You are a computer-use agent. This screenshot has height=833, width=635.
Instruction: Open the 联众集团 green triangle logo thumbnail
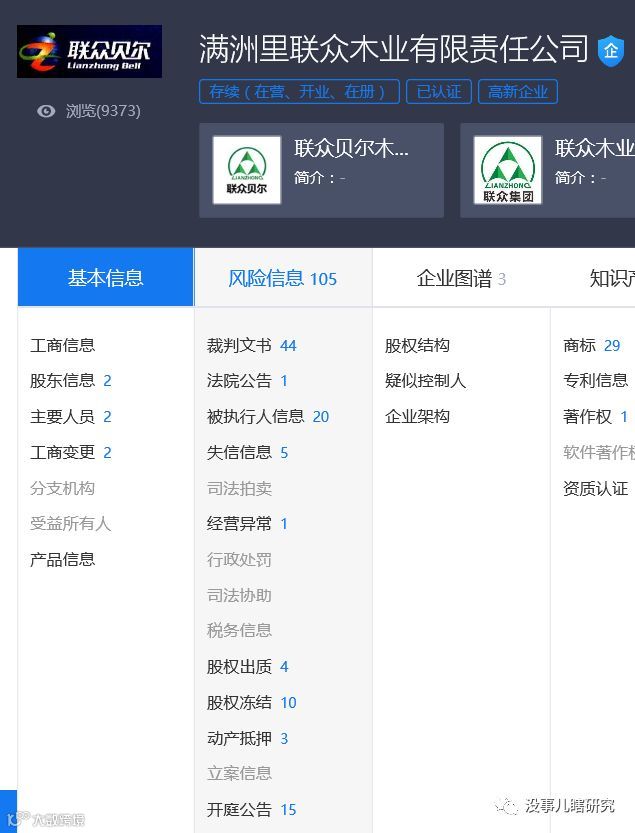(507, 170)
